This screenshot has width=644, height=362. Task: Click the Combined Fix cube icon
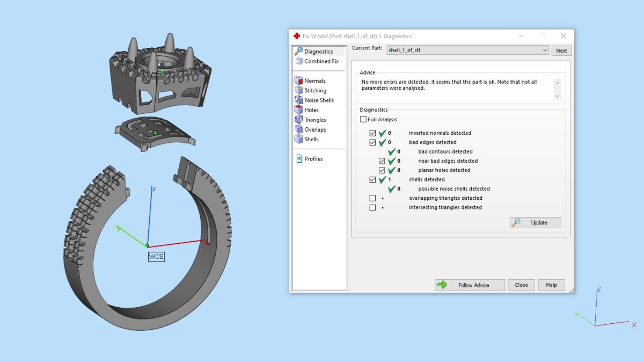299,61
